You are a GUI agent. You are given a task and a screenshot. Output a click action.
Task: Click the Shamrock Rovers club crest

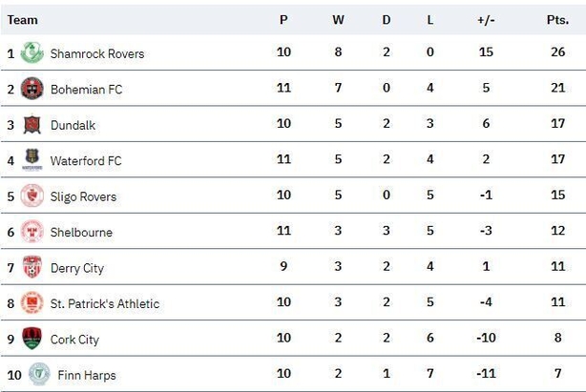(31, 52)
